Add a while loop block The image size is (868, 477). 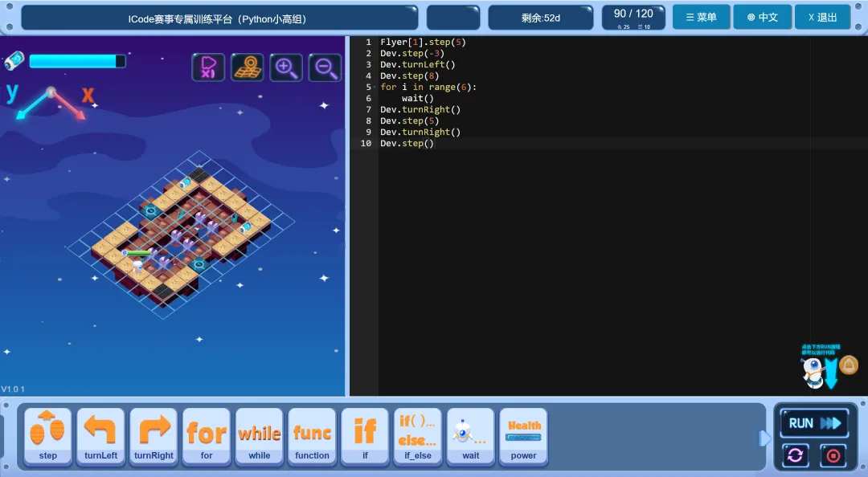click(259, 437)
